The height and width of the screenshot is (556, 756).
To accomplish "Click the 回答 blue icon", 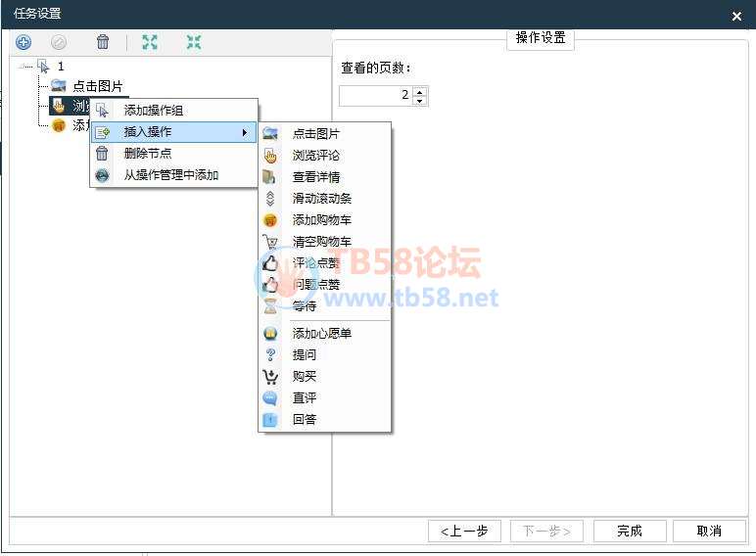I will click(x=270, y=420).
